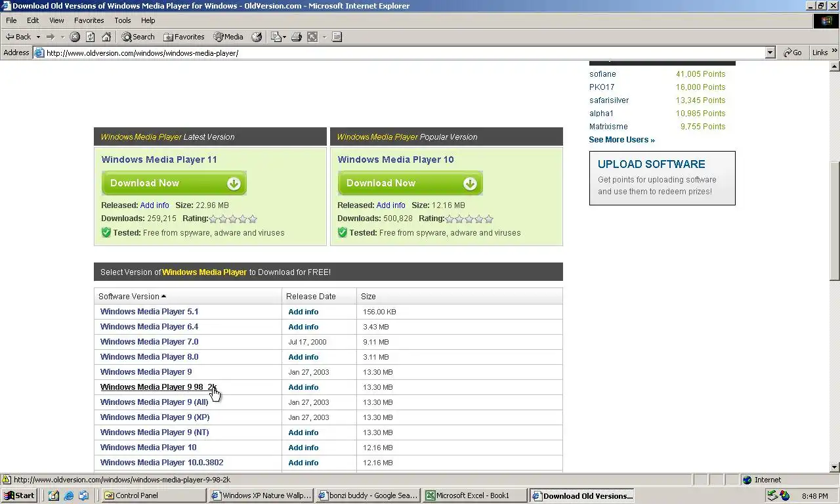This screenshot has width=840, height=504.
Task: Open the Media bar
Action: [228, 37]
